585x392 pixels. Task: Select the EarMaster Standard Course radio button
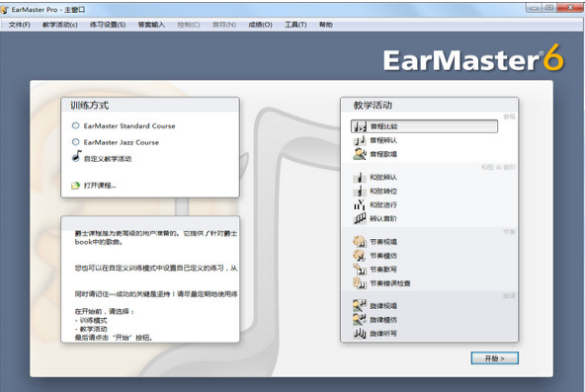[76, 125]
